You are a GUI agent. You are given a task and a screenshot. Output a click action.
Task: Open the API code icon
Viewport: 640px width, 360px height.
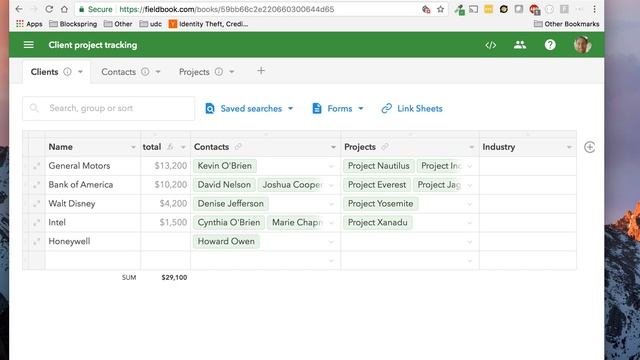[491, 45]
